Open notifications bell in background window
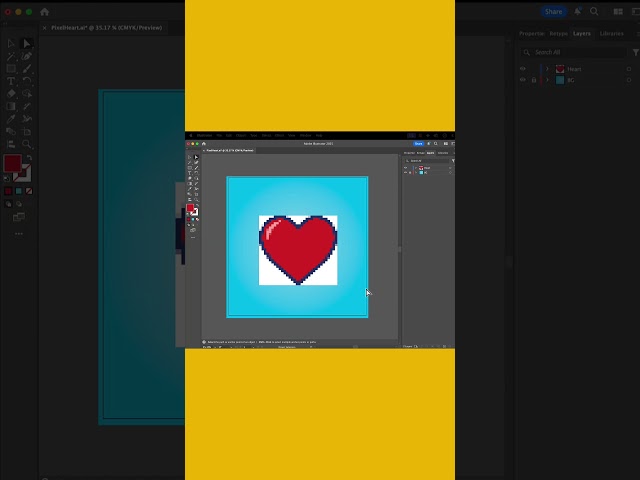This screenshot has height=480, width=640. [x=578, y=11]
